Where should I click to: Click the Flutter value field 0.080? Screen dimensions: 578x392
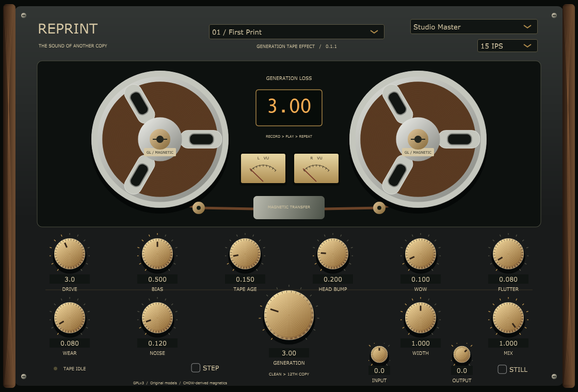[508, 279]
